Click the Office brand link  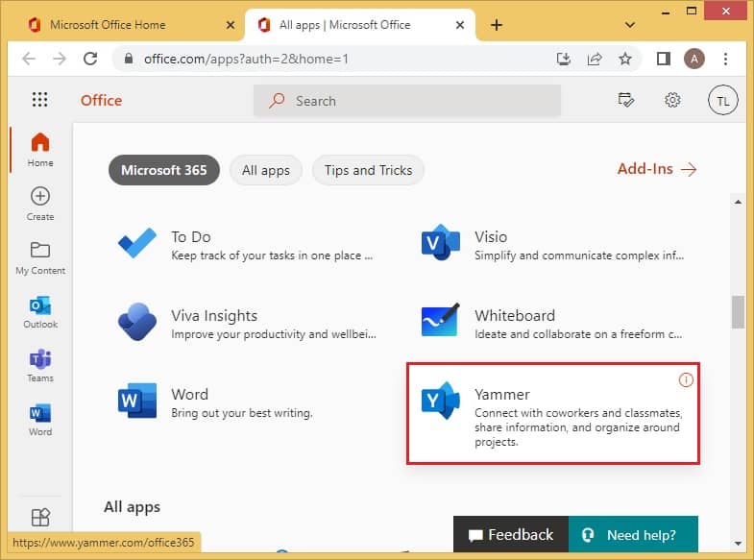point(101,101)
